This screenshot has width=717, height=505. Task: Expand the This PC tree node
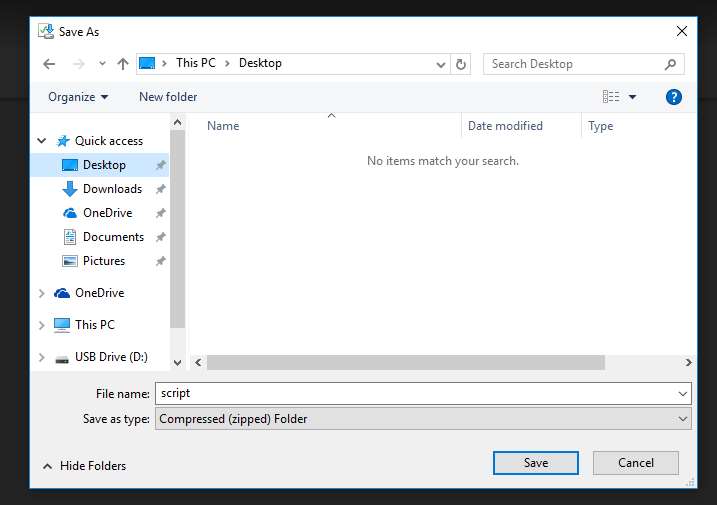[x=41, y=325]
